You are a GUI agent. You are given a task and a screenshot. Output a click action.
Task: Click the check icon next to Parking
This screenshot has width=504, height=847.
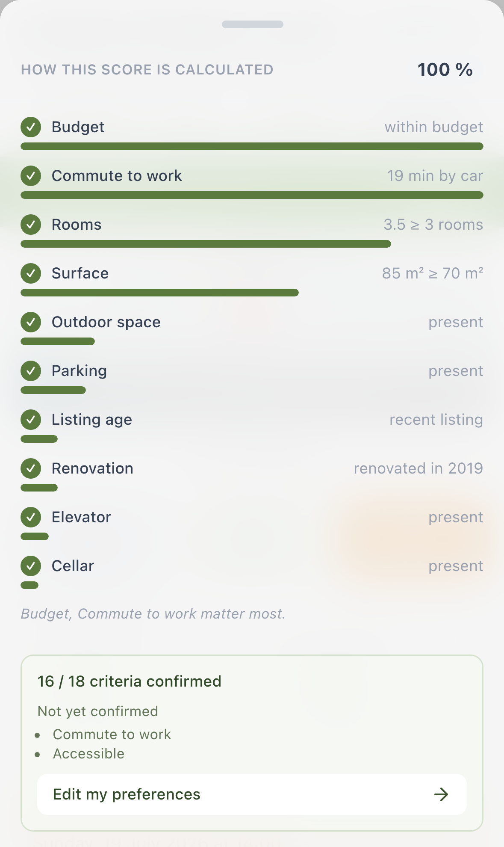point(31,371)
